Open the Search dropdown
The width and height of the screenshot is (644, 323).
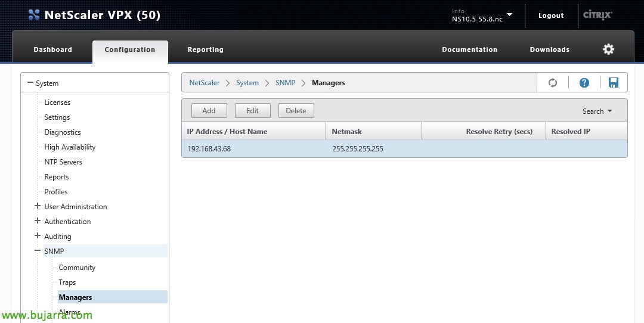[597, 111]
